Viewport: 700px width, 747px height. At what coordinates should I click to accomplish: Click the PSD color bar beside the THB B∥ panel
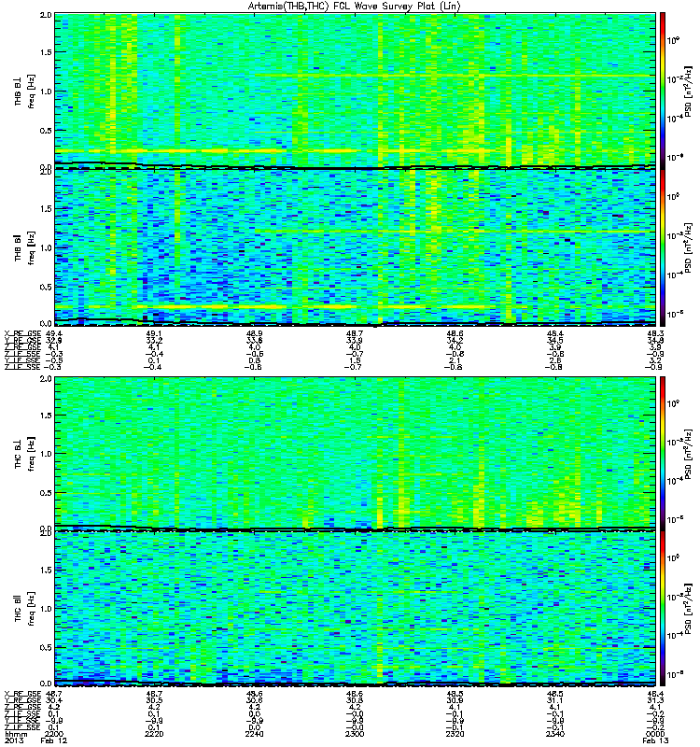pyautogui.click(x=663, y=247)
